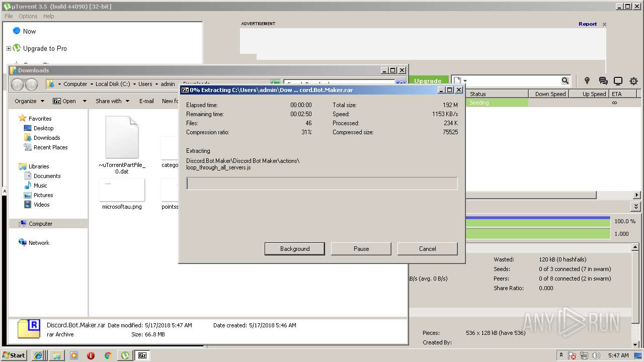Switch to 7-Zip taskbar button

142,355
